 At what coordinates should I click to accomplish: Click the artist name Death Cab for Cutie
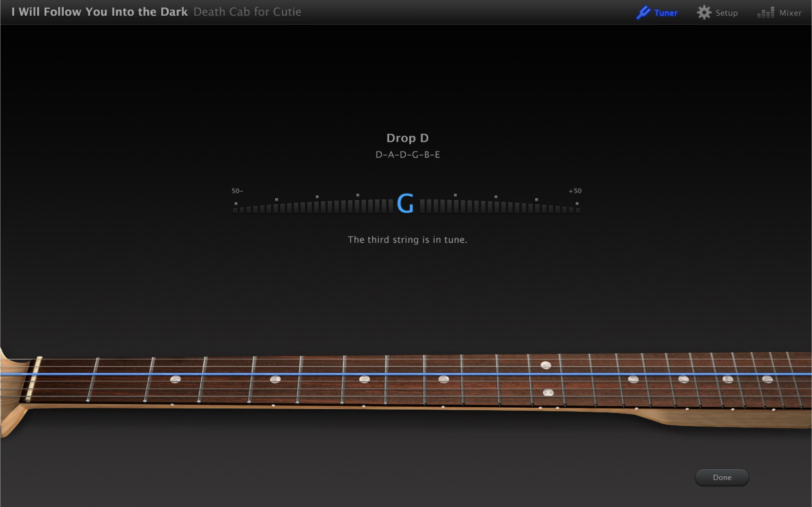point(247,12)
